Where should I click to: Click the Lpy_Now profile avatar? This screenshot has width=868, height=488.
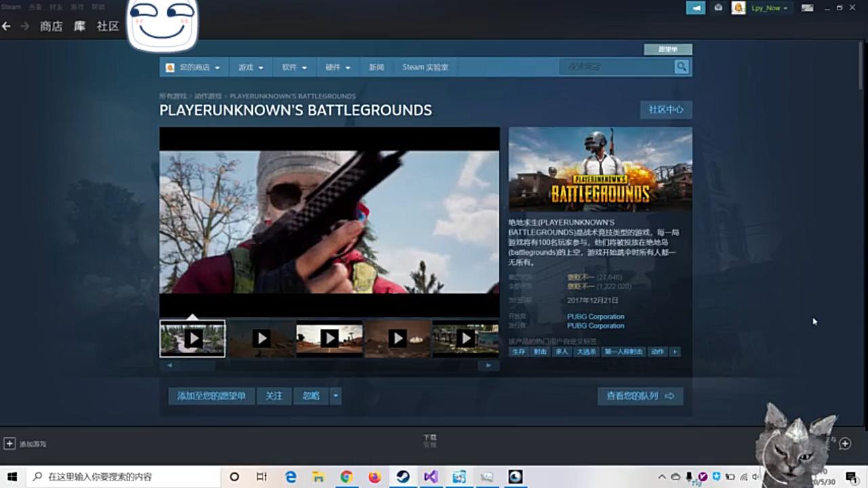point(738,7)
